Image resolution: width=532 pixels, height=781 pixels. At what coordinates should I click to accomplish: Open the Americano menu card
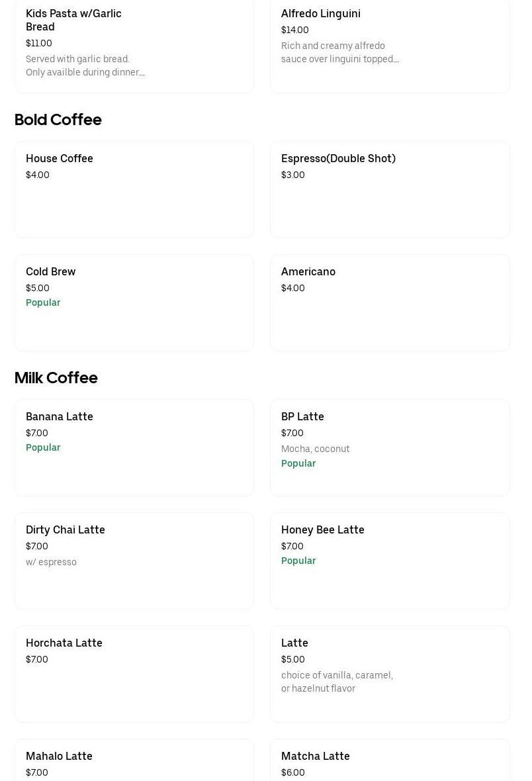pyautogui.click(x=390, y=302)
